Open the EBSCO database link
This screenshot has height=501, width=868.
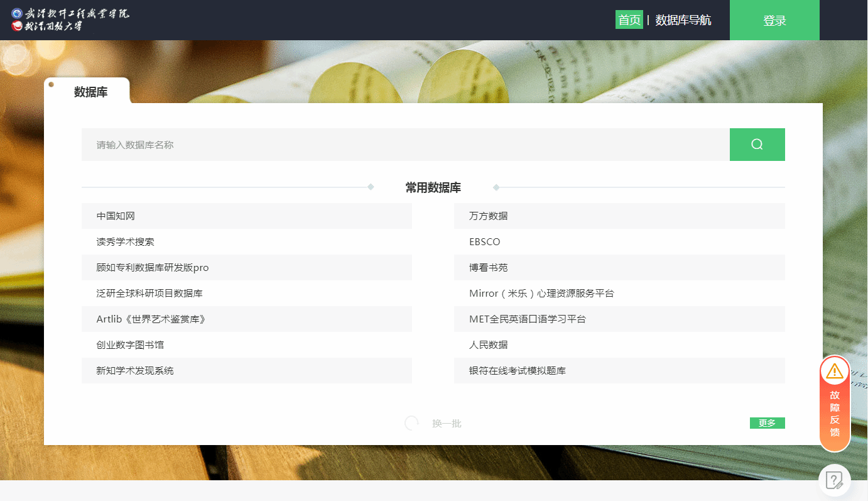coord(485,242)
